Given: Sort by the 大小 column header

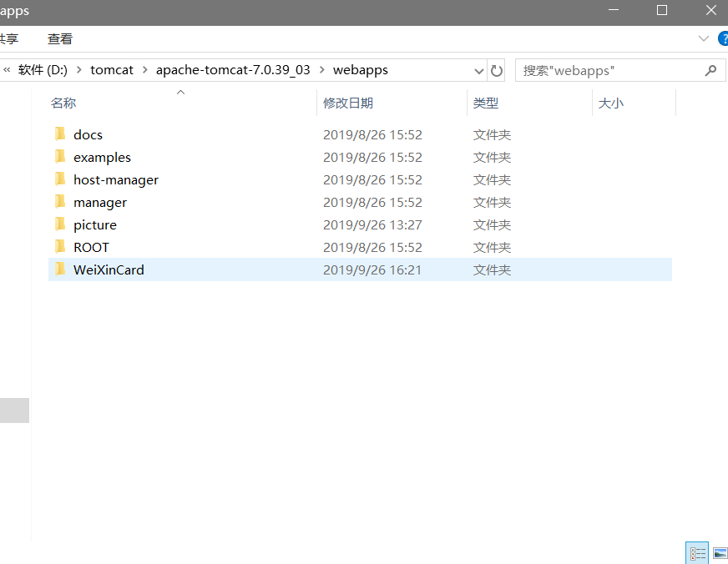Looking at the screenshot, I should pyautogui.click(x=611, y=103).
